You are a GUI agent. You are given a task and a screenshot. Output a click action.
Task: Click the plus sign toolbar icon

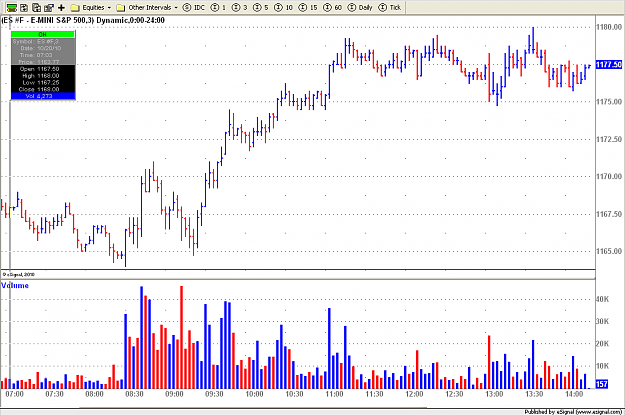[61, 7]
